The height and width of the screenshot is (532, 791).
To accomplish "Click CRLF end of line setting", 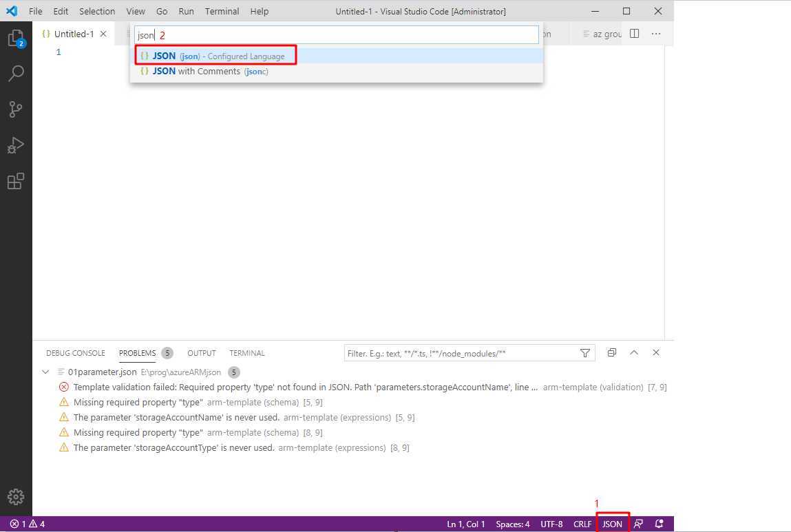I will coord(582,524).
